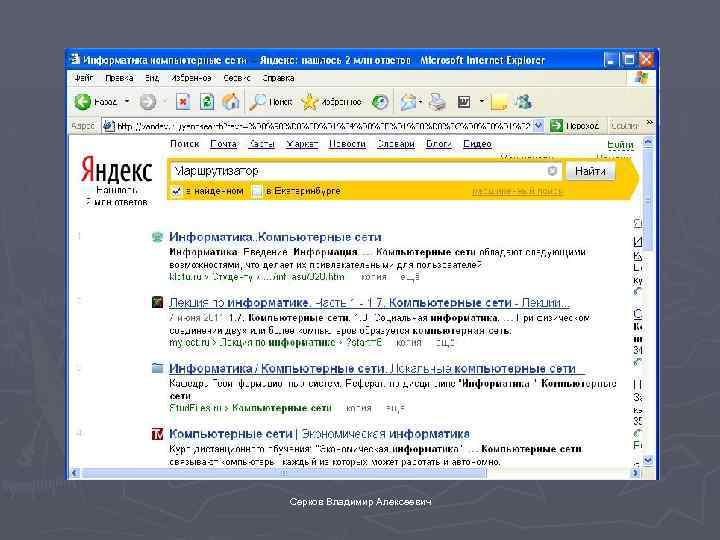720x540 pixels.
Task: Click folder favicon of third search result
Action: (x=158, y=368)
